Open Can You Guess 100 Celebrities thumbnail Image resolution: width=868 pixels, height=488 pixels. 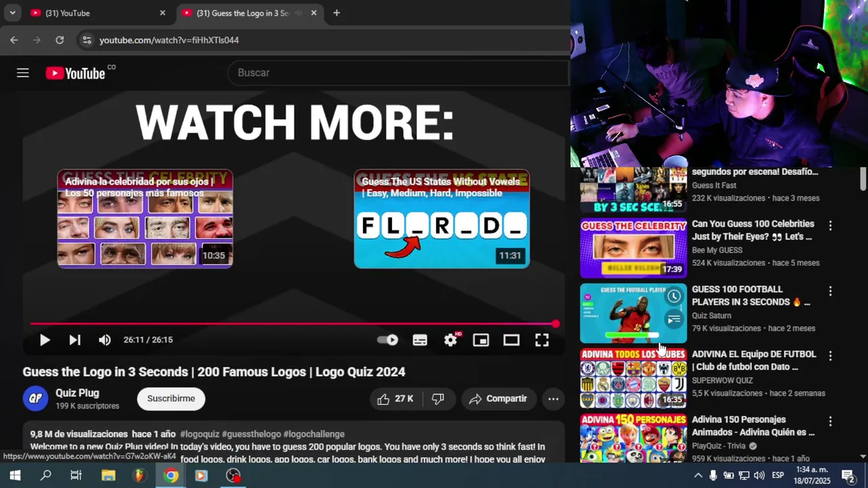(633, 248)
